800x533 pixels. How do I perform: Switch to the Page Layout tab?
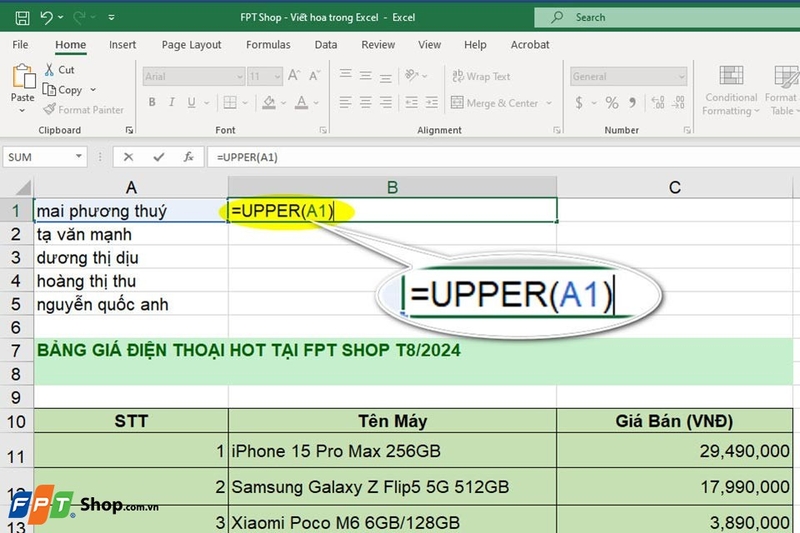[x=191, y=45]
